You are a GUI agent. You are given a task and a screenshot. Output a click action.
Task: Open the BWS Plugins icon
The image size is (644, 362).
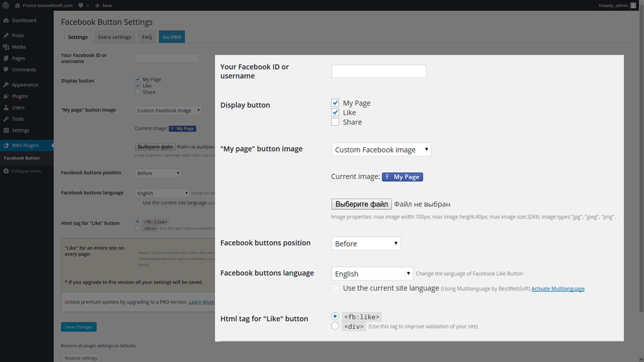6,145
